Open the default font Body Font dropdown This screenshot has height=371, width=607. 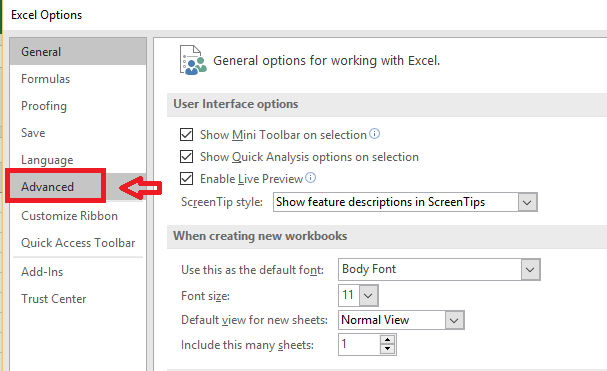pyautogui.click(x=530, y=270)
